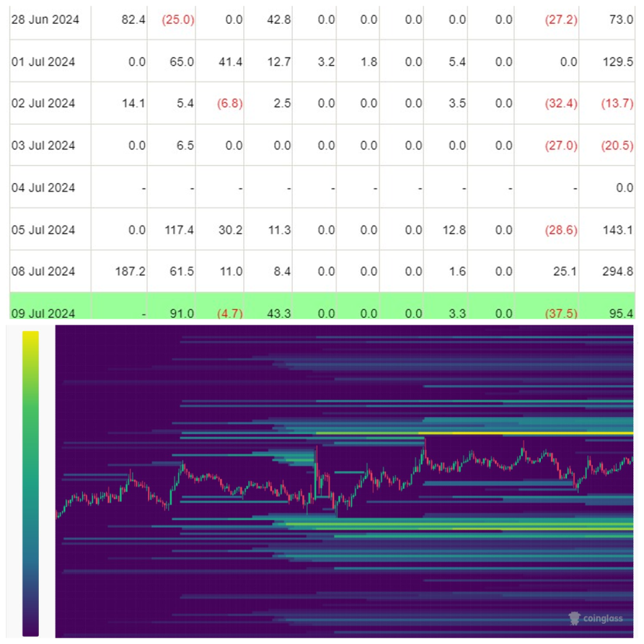Click the 0.0 total in 04 Jul row
The width and height of the screenshot is (644, 644).
[x=625, y=188]
